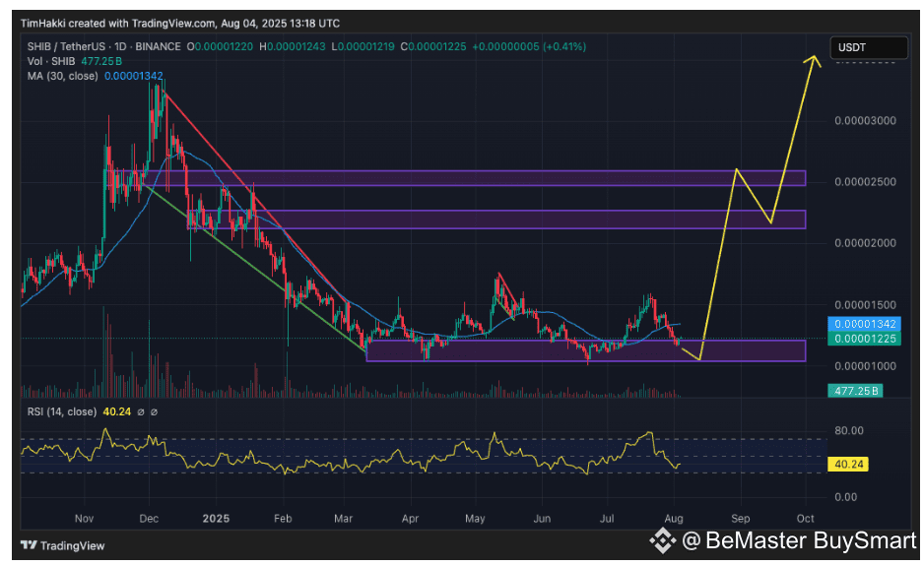Open the TradingView logo link
Screen dimensions: 924x566
tap(62, 545)
